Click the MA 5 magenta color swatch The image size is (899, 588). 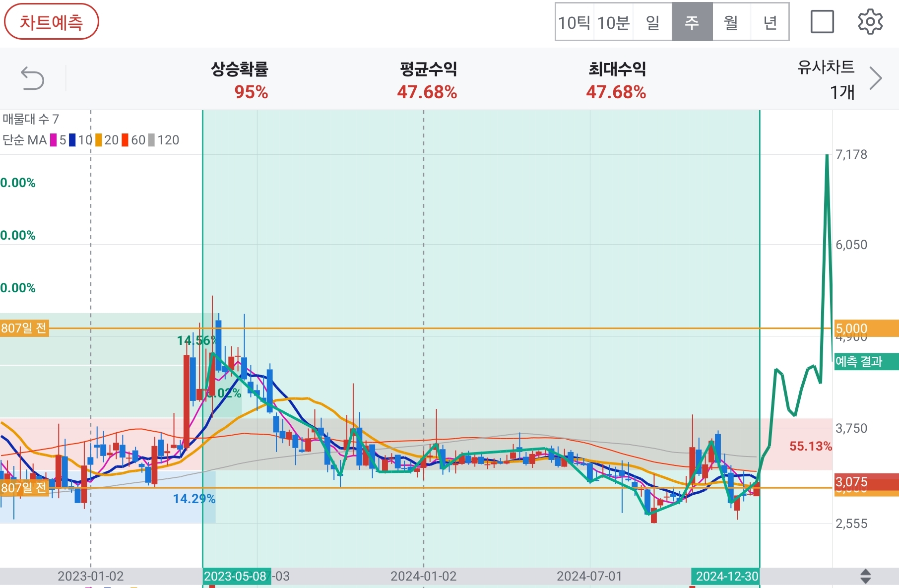pyautogui.click(x=54, y=140)
